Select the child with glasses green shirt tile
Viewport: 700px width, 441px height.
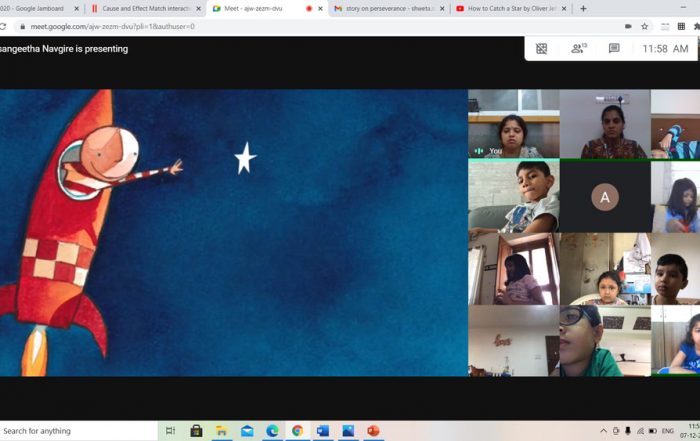coord(605,341)
